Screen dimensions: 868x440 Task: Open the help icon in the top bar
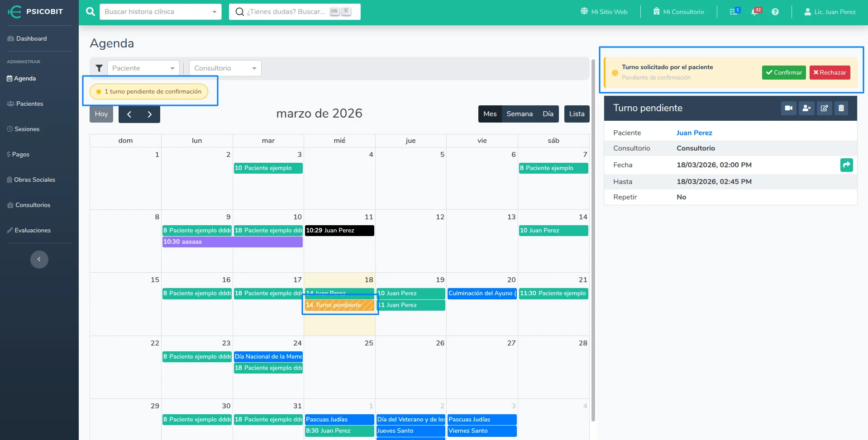pos(775,11)
